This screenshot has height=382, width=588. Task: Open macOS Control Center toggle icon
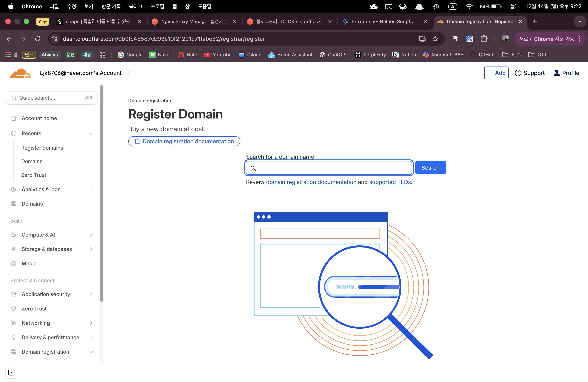[513, 6]
